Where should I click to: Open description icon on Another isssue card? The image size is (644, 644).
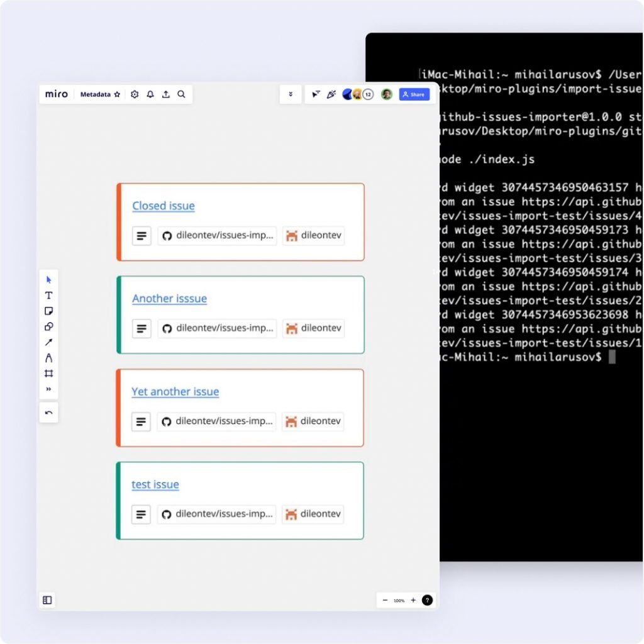click(142, 328)
